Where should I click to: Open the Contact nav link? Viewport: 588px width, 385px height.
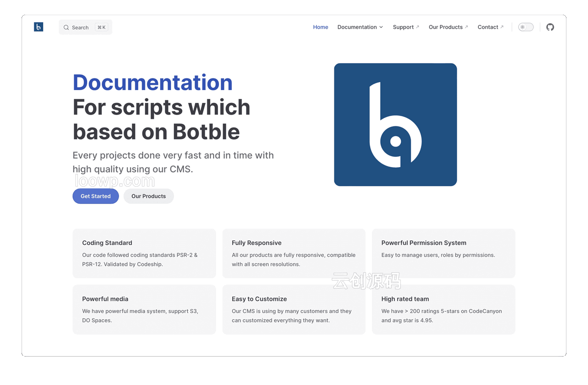[490, 27]
